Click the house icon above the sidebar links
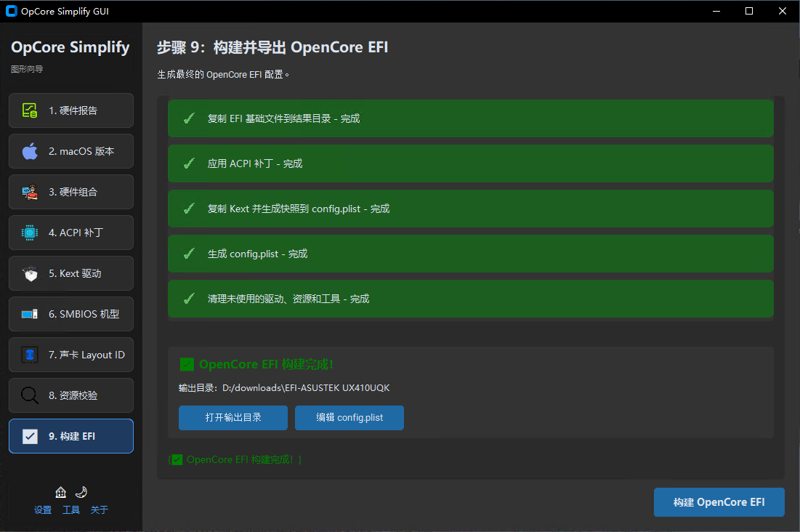Image resolution: width=800 pixels, height=532 pixels. 61,492
